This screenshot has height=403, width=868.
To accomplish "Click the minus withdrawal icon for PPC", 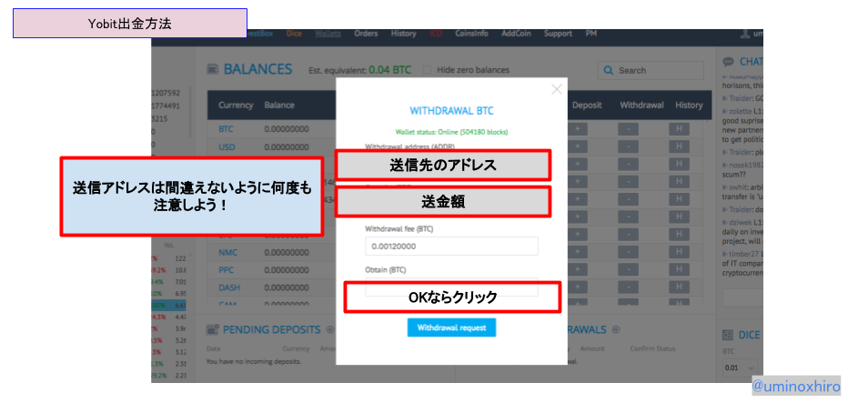I will click(x=628, y=270).
